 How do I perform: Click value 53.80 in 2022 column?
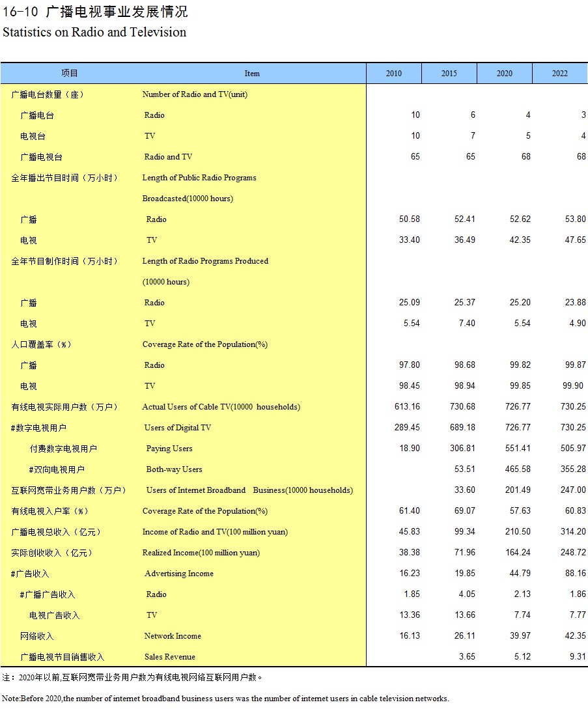coord(576,219)
